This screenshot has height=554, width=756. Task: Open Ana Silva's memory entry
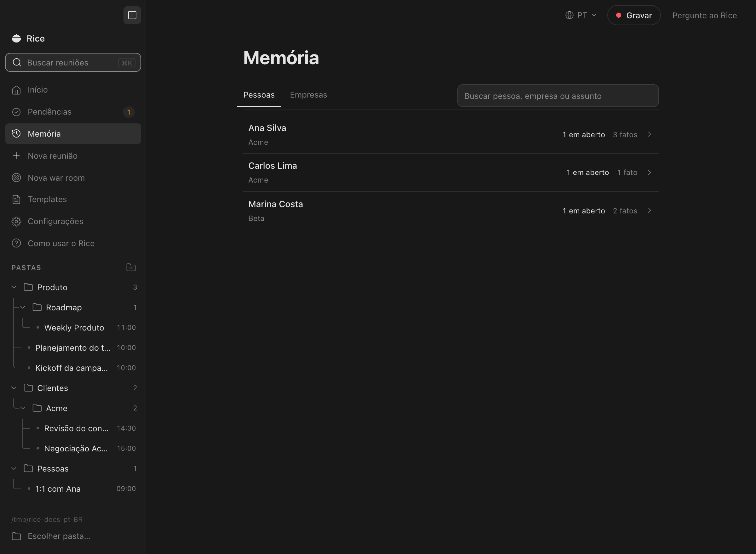pos(451,135)
